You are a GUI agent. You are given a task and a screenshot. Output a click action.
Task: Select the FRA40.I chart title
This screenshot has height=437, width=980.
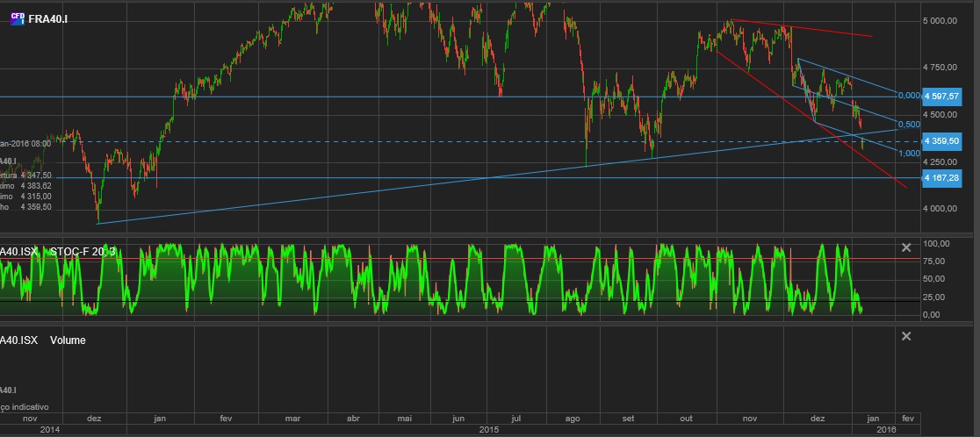click(x=49, y=18)
